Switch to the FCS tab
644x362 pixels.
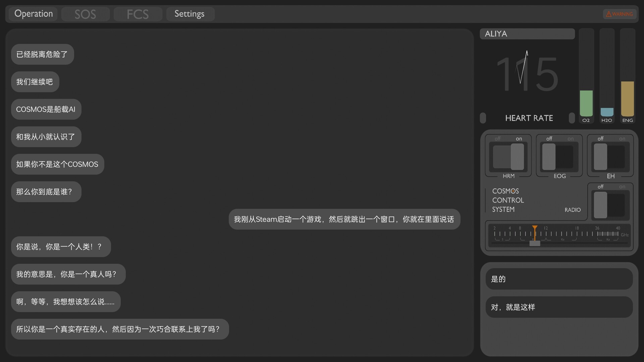coord(138,14)
